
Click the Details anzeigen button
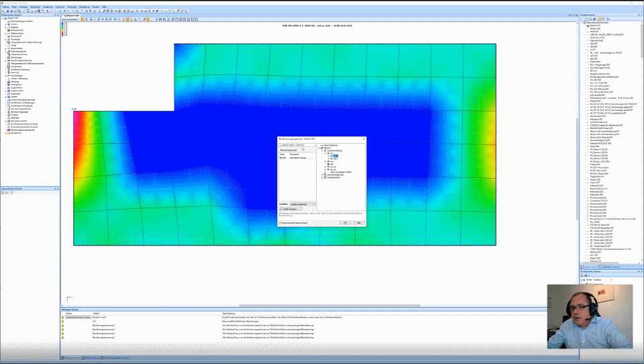click(x=290, y=209)
